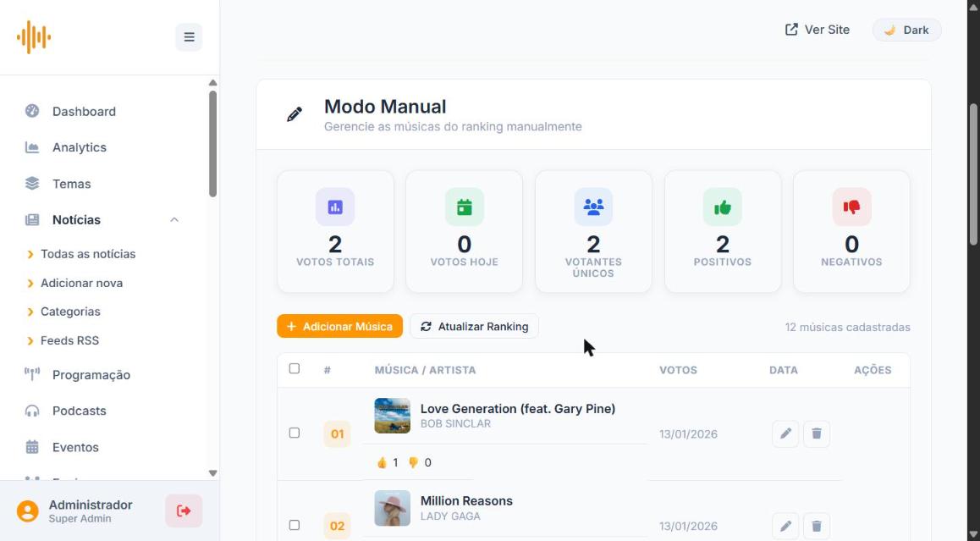
Task: Click the Notícias newspaper icon
Action: point(32,219)
